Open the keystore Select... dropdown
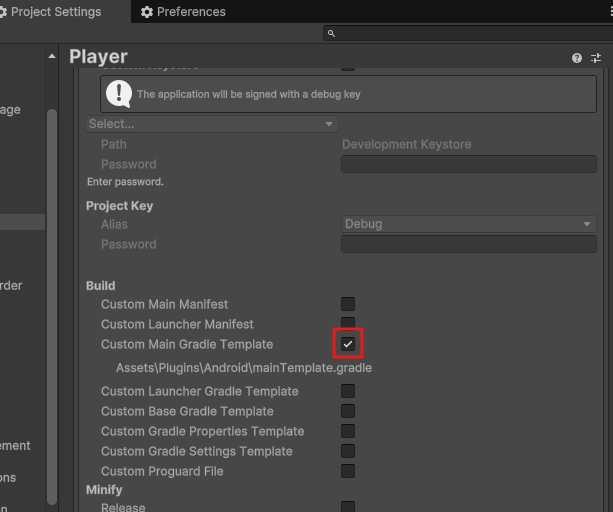Viewport: 613px width, 512px height. [211, 124]
